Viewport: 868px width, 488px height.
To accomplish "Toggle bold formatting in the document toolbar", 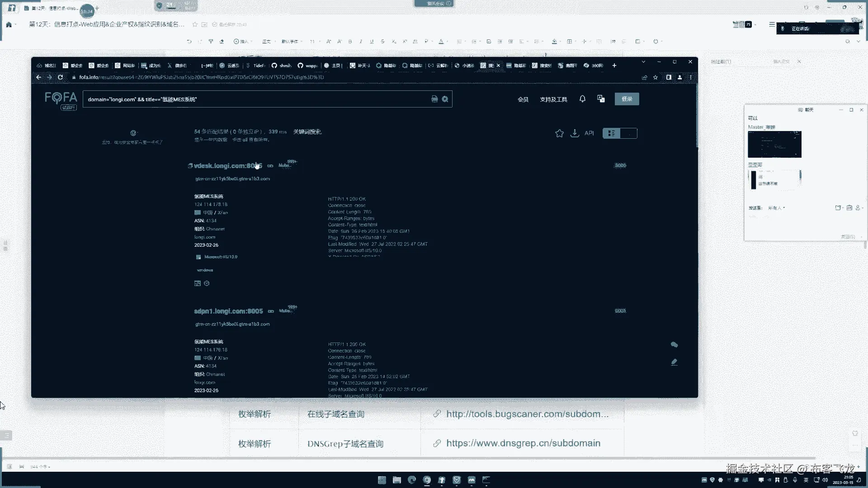I will tap(350, 42).
